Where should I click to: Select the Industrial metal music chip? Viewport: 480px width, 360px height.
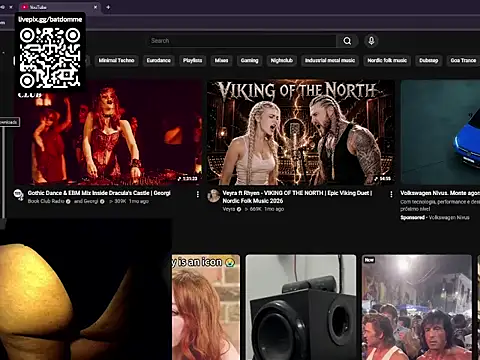tap(330, 60)
